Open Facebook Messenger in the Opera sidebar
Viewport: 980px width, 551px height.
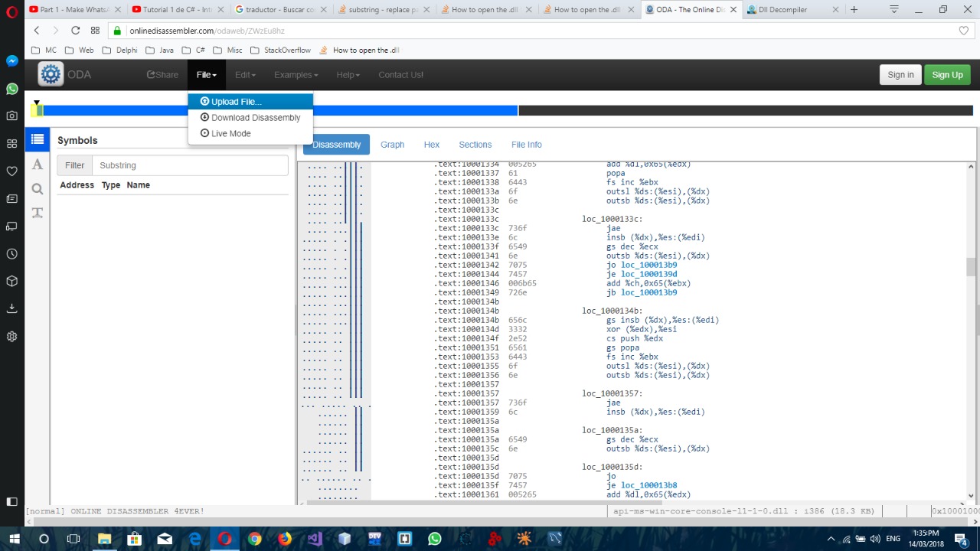click(11, 60)
